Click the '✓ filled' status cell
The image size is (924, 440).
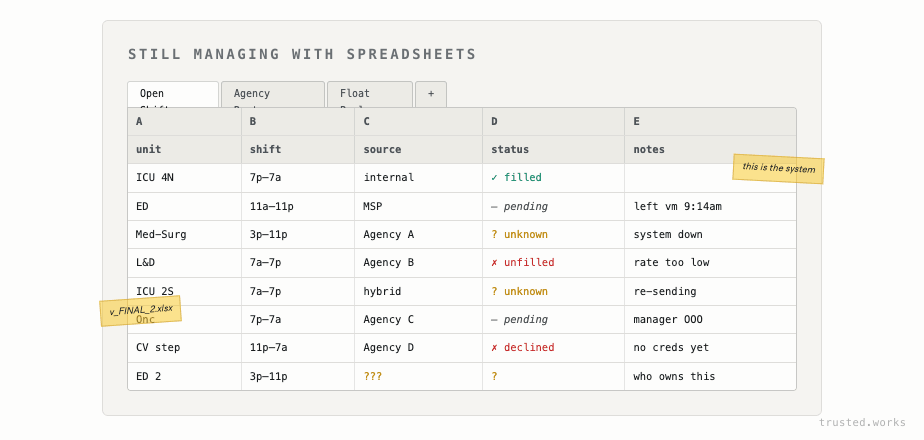pyautogui.click(x=553, y=178)
